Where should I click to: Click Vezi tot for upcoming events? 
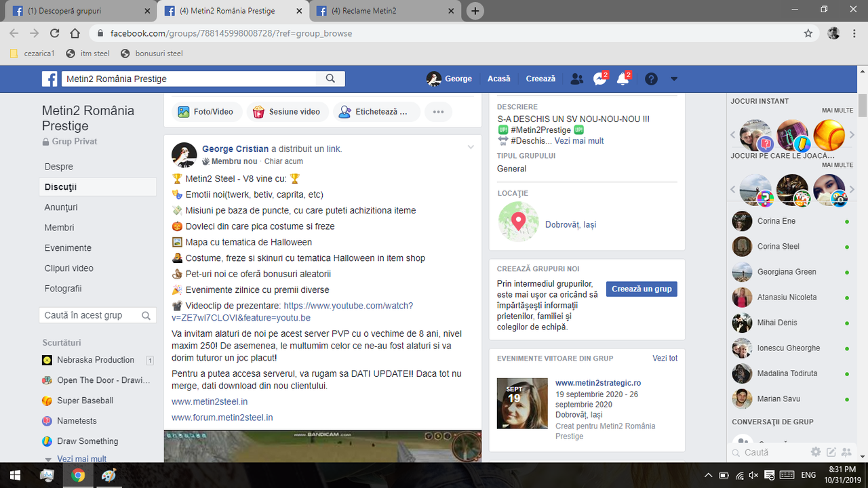pyautogui.click(x=665, y=358)
